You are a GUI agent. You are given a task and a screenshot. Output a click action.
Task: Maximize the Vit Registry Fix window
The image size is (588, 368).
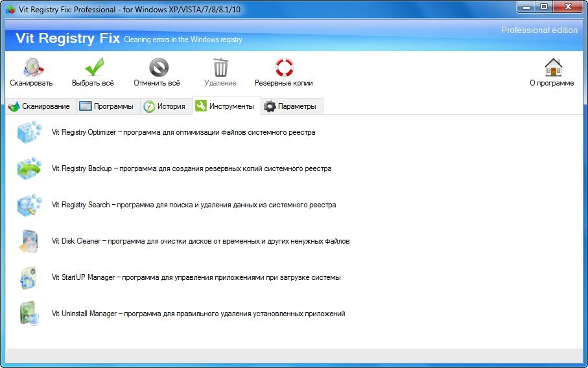(544, 7)
